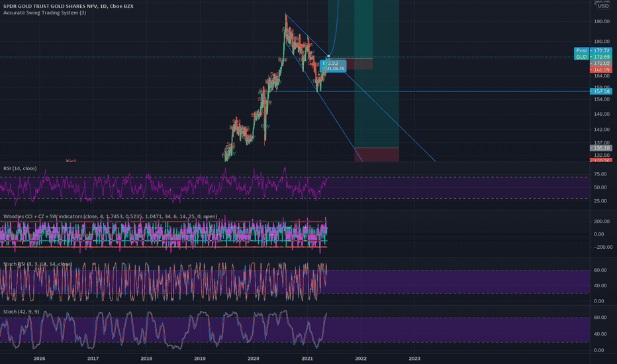The width and height of the screenshot is (617, 364).
Task: Click the Stoch RSI pane 80.00 value
Action: tap(600, 270)
